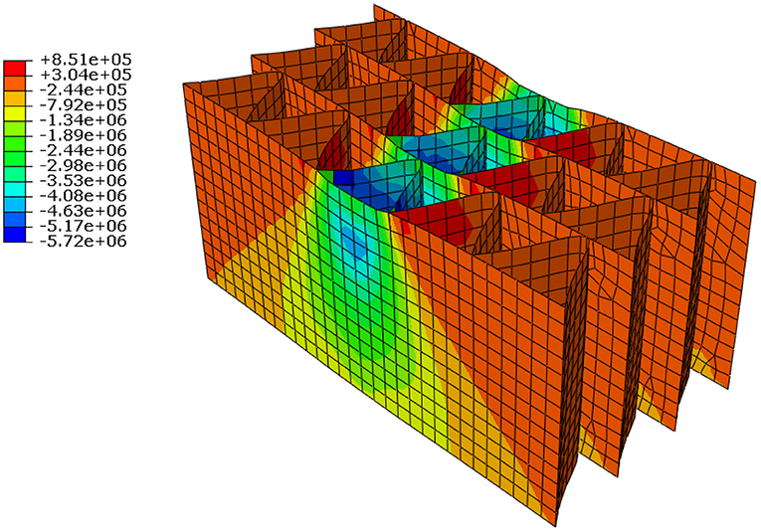
Task: Click the -1.34e+06 legend value
Action: pyautogui.click(x=84, y=119)
